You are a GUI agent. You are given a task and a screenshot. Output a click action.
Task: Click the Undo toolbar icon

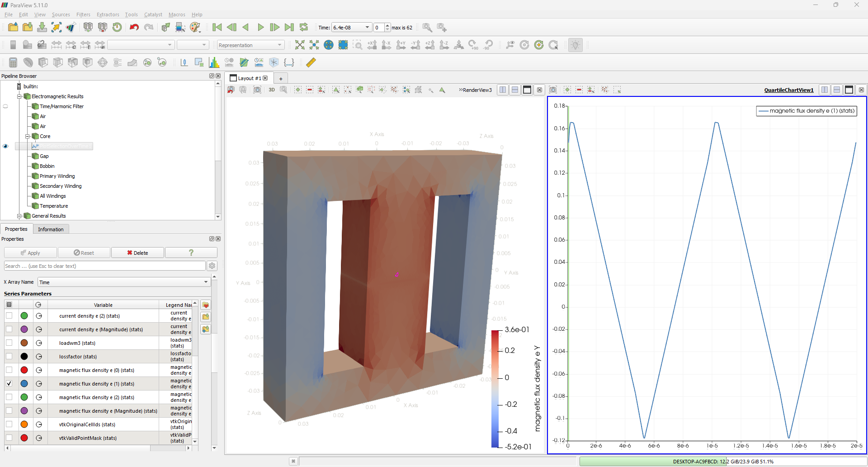coord(133,27)
